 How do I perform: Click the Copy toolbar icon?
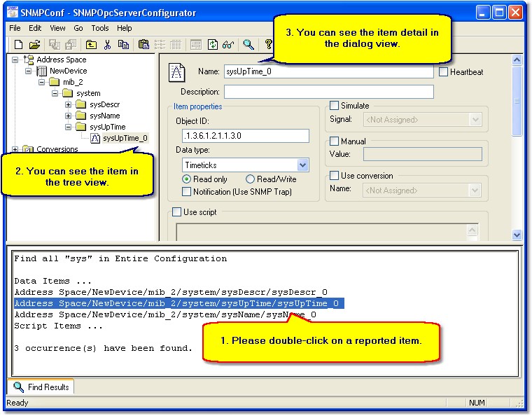click(x=123, y=44)
